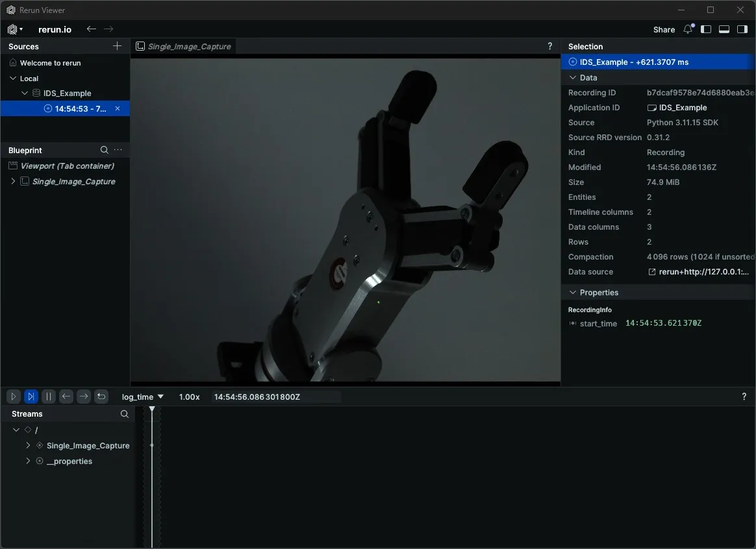Click the loop playback icon
This screenshot has width=756, height=549.
101,396
